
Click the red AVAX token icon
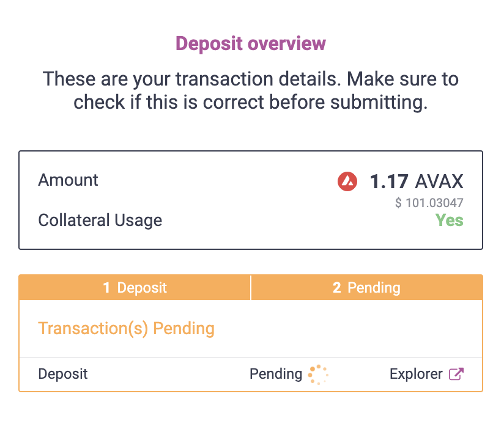[347, 181]
